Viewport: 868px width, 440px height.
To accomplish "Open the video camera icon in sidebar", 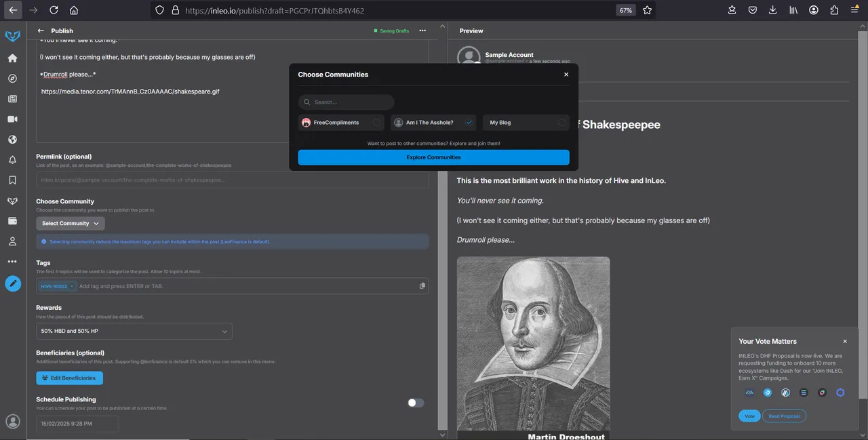I will click(x=12, y=119).
